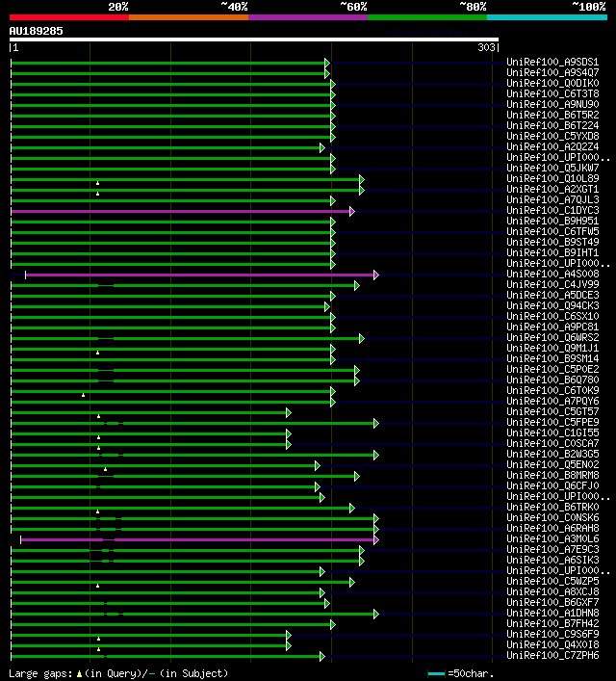Click the UniRef100_B9H951 label
This screenshot has width=616, height=681.
tap(552, 221)
